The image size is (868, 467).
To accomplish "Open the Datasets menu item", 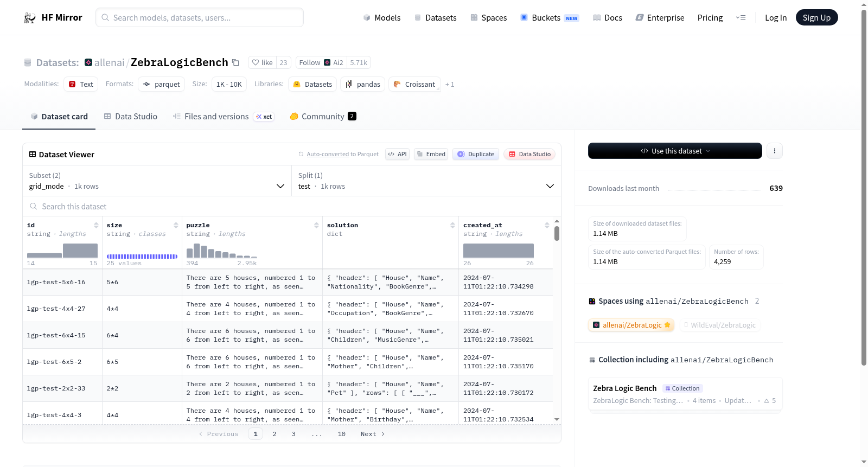I will (435, 18).
